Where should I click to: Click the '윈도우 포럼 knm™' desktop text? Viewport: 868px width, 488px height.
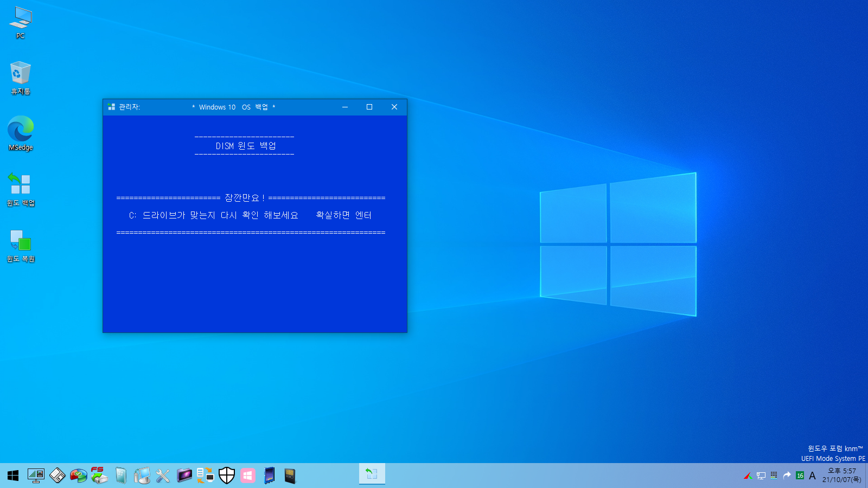point(835,448)
